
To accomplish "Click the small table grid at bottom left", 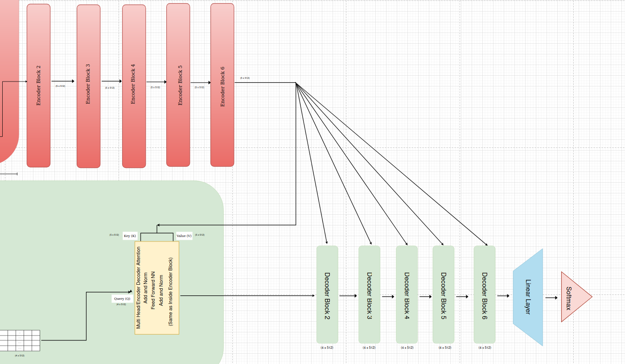I will pyautogui.click(x=20, y=341).
